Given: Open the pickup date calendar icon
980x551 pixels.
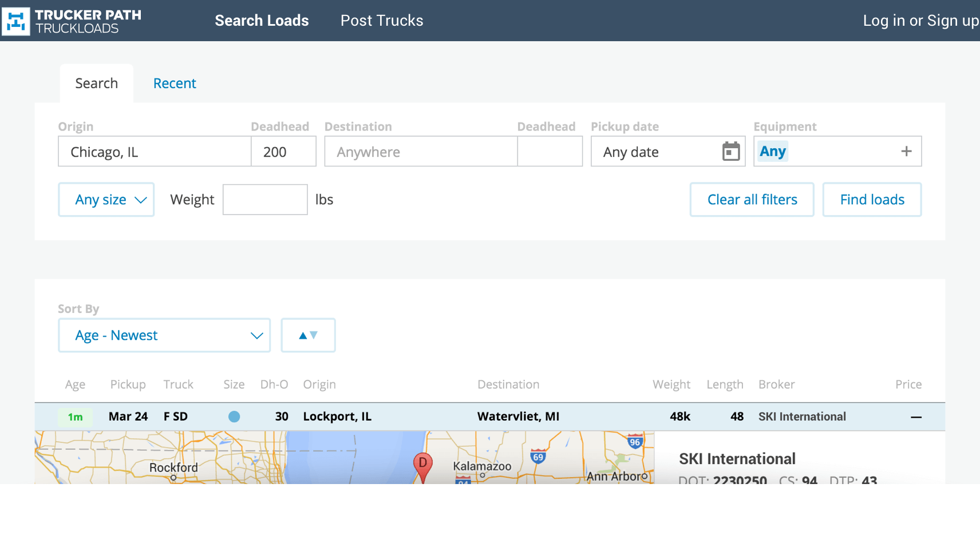Looking at the screenshot, I should click(730, 152).
